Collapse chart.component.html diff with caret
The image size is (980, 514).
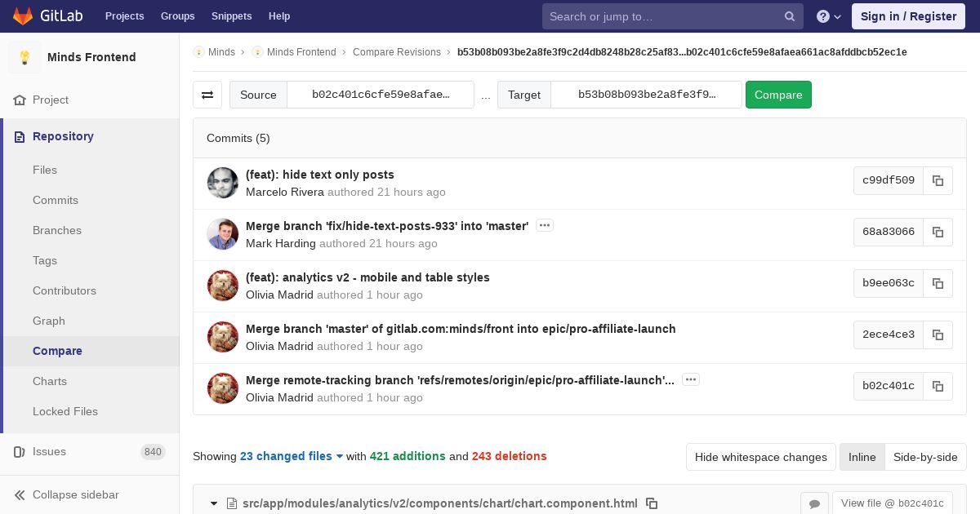214,503
